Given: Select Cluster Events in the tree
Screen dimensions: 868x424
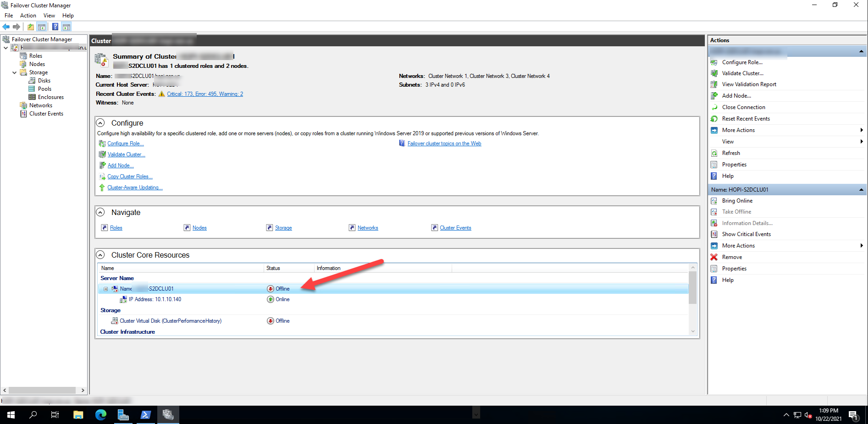Looking at the screenshot, I should (46, 114).
